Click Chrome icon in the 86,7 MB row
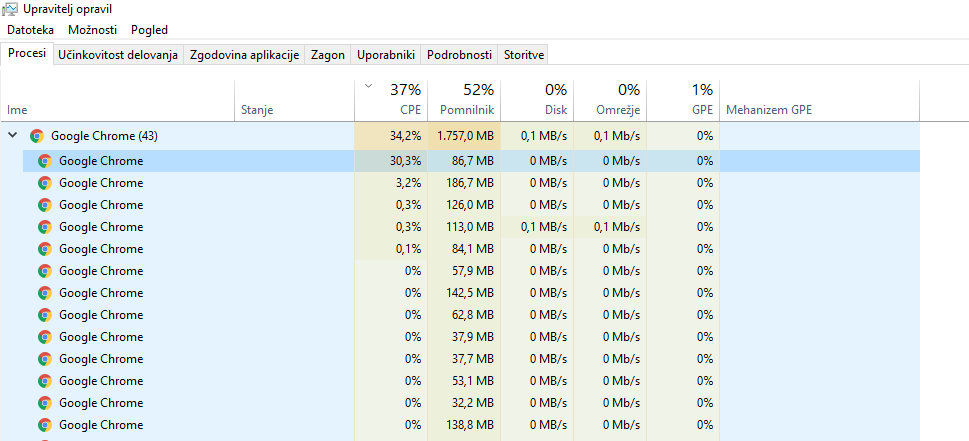 (44, 161)
